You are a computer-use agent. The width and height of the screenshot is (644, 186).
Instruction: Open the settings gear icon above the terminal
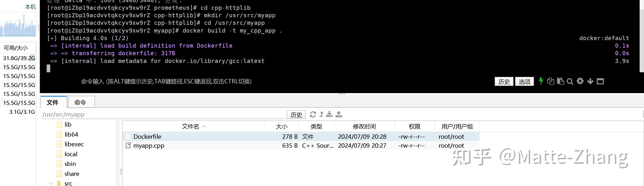tap(580, 81)
